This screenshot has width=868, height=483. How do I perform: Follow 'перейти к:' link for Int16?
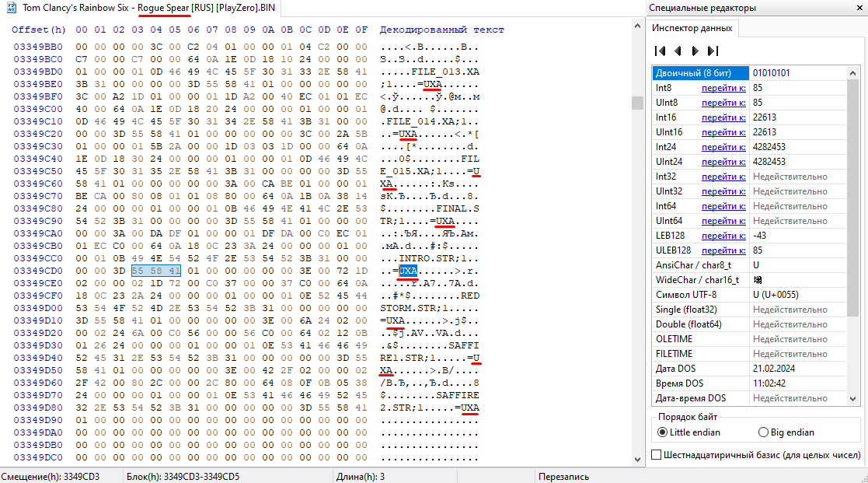(723, 117)
